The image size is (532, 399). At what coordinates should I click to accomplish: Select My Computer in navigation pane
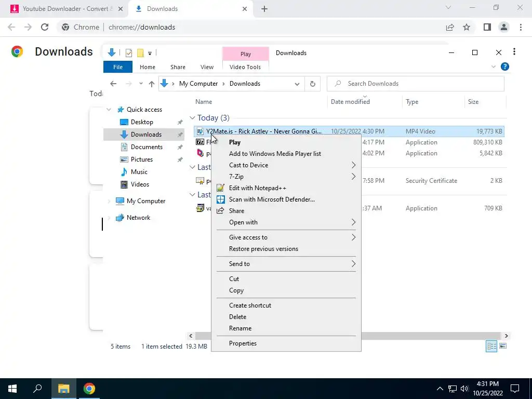click(x=146, y=201)
